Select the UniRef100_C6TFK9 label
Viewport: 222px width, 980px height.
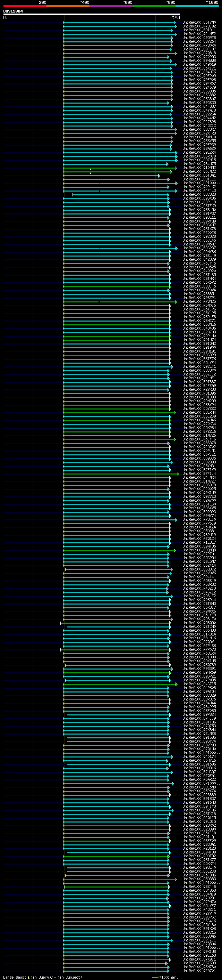(199, 206)
